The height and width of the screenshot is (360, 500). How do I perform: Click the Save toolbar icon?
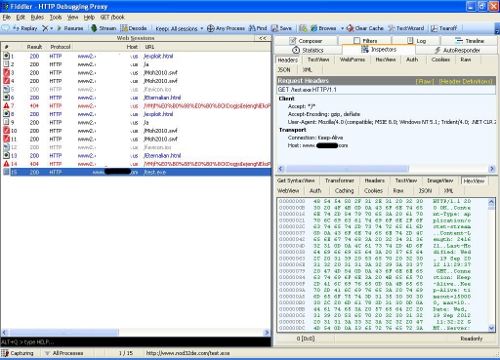(x=275, y=28)
